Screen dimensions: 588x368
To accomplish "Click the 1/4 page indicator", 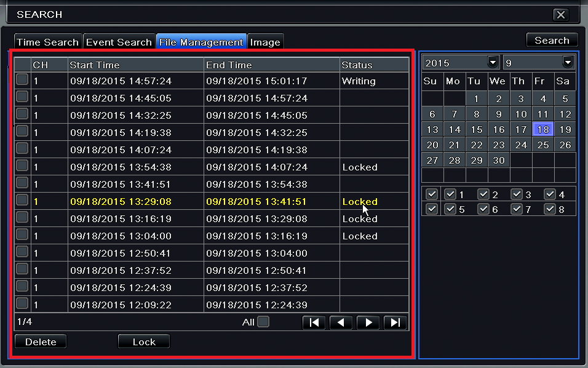I will (x=25, y=322).
